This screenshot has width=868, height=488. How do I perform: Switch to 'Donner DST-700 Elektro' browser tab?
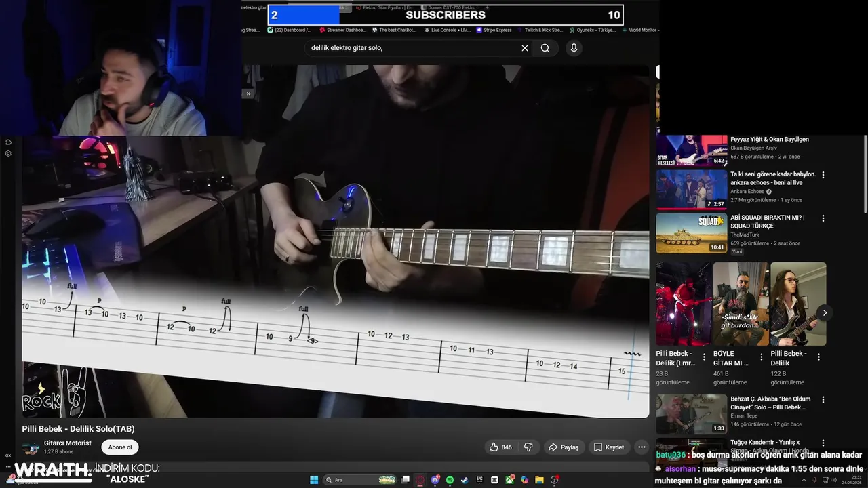click(x=450, y=7)
